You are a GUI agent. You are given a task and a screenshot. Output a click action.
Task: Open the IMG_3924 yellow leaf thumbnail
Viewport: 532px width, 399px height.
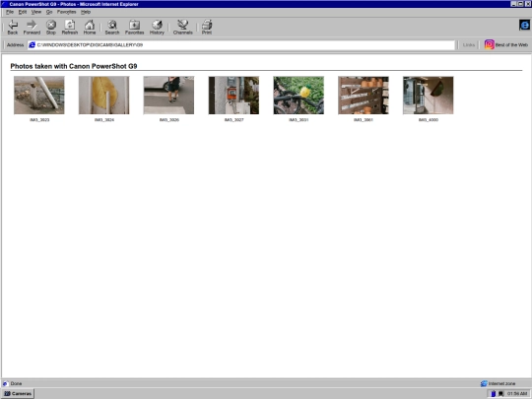(103, 96)
